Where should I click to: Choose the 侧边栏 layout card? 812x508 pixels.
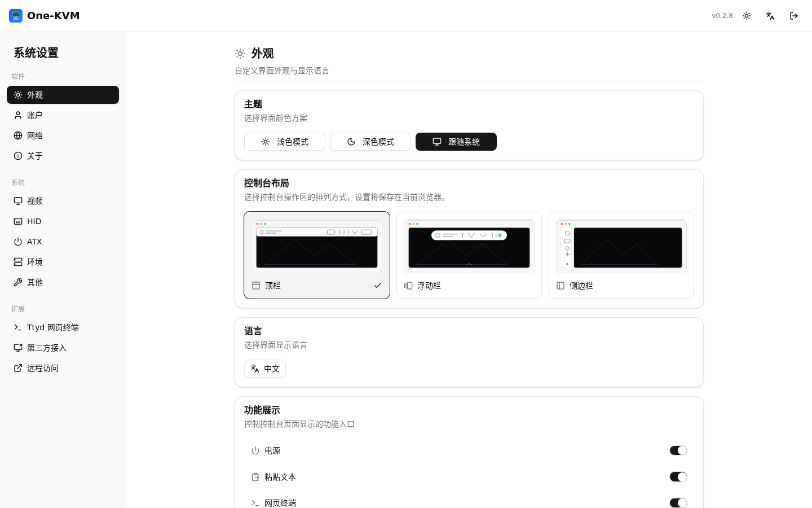click(621, 255)
